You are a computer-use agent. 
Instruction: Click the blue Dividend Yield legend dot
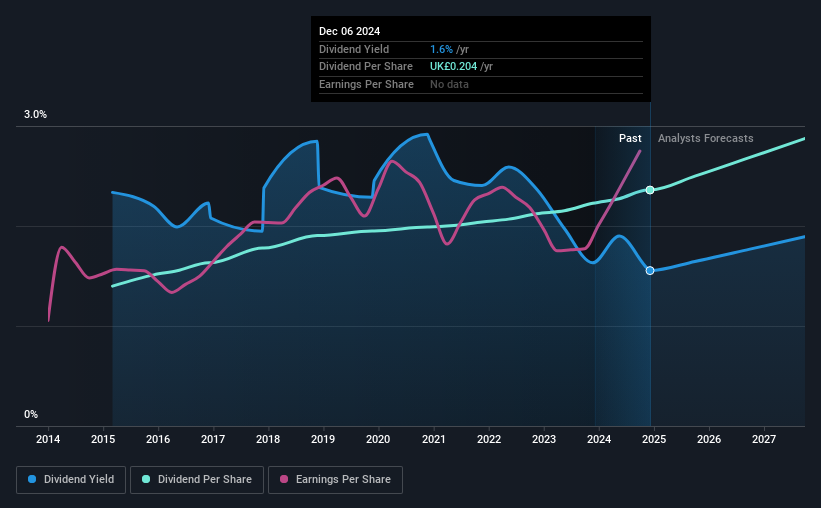point(32,479)
